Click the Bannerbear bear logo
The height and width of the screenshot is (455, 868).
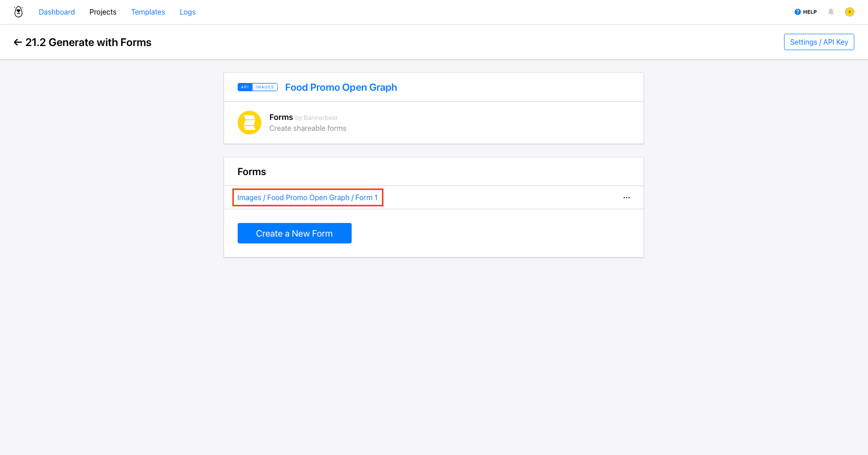(x=18, y=11)
